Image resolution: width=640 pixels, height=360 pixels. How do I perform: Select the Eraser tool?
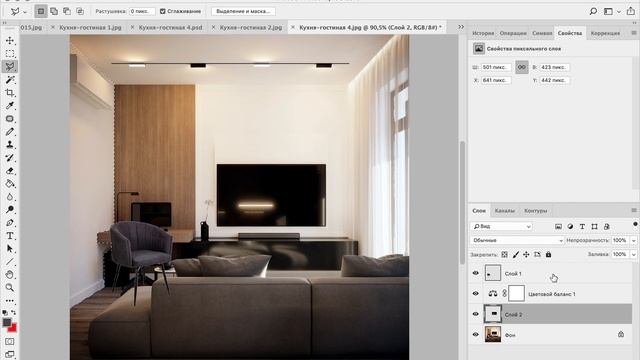10,171
